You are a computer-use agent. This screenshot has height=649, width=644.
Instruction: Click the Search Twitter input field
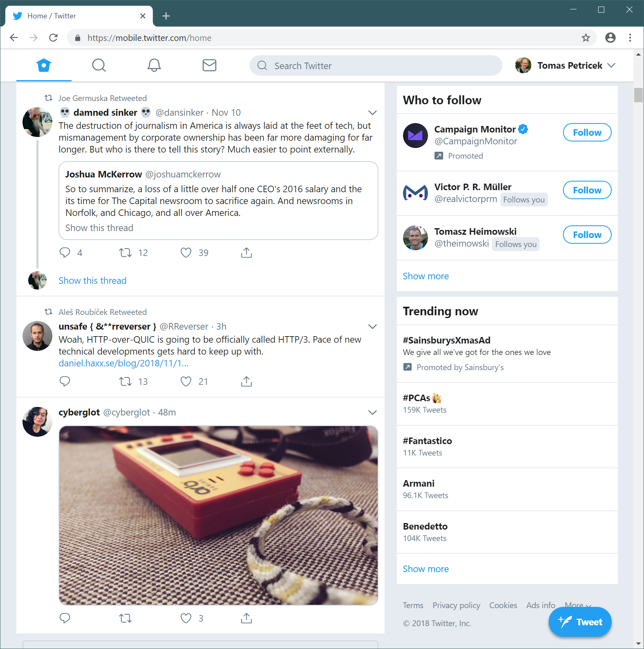(376, 65)
